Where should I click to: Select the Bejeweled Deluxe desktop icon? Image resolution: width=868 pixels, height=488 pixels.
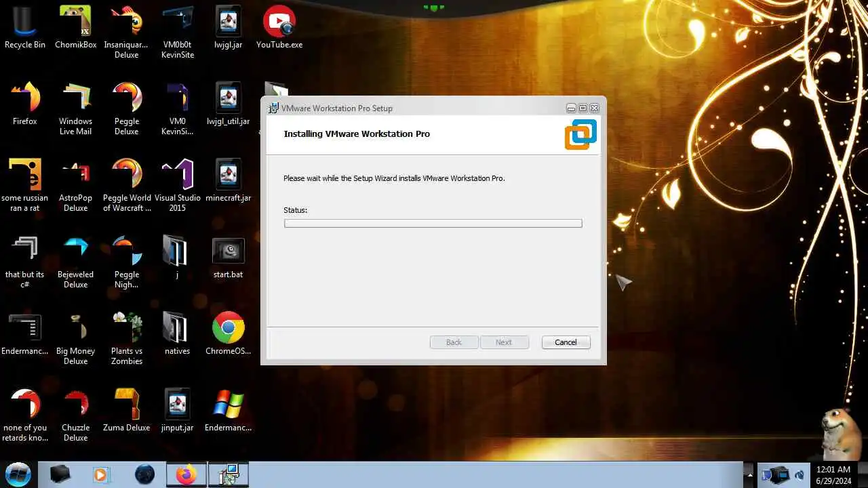[x=75, y=262]
